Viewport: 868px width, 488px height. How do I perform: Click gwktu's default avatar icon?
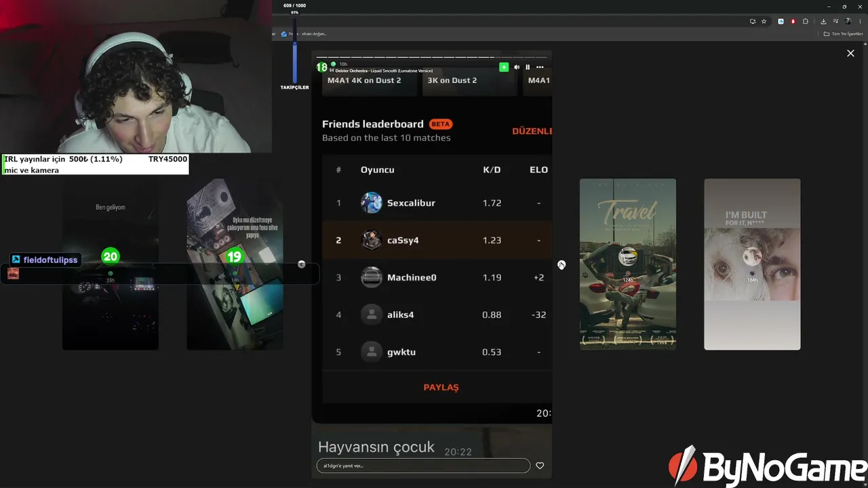tap(372, 352)
